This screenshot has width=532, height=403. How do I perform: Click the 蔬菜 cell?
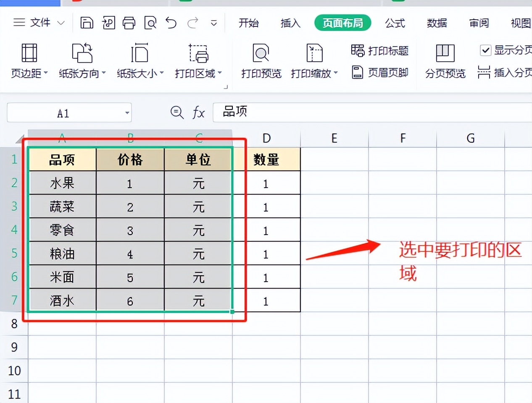click(x=62, y=206)
